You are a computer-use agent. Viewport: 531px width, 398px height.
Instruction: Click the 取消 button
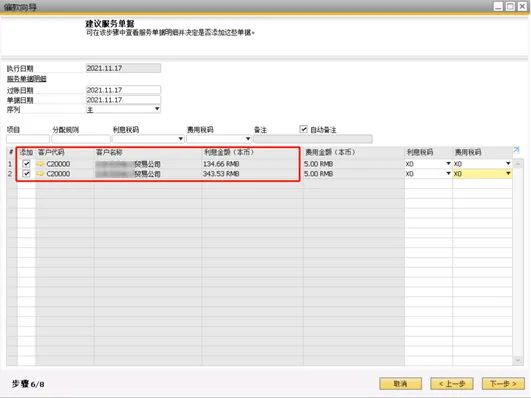401,384
